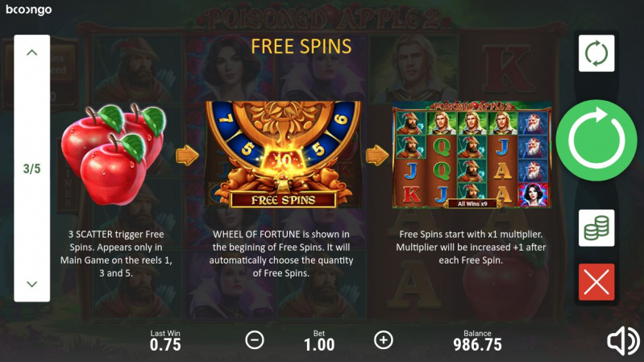Viewport: 644px width, 362px height.
Task: Click the Balance 986.75 display
Action: click(x=477, y=340)
